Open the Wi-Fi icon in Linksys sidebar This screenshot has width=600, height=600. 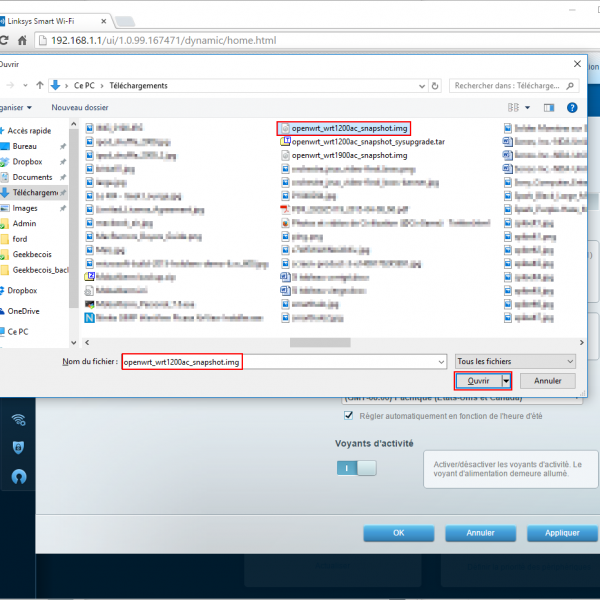[18, 419]
